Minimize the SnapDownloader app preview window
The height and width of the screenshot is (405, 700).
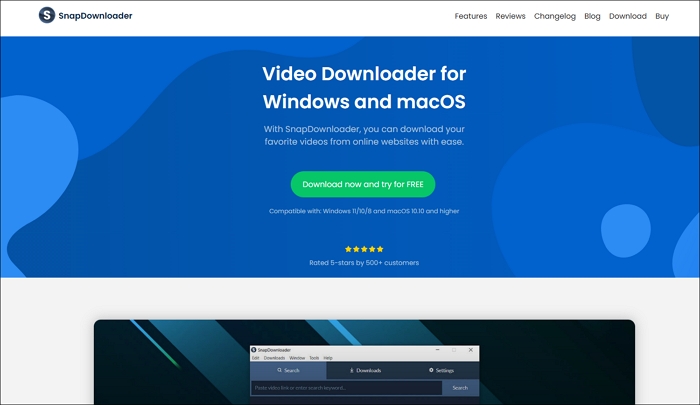[438, 350]
